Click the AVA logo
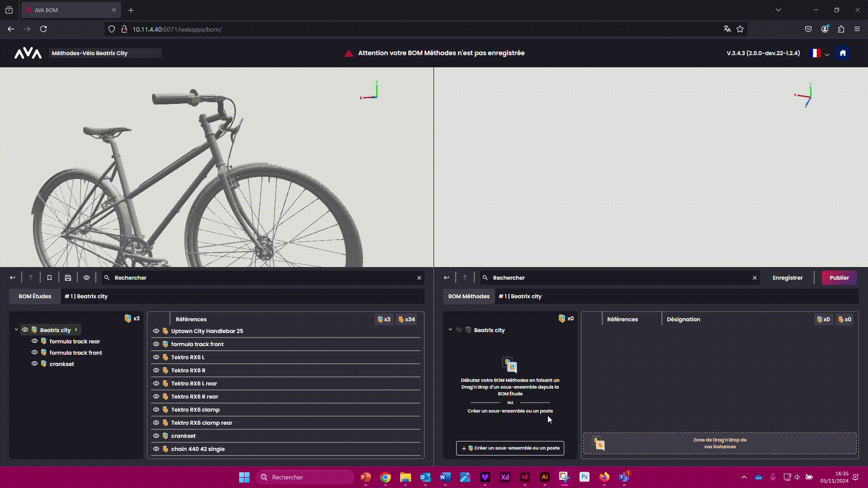The image size is (868, 488). tap(28, 53)
